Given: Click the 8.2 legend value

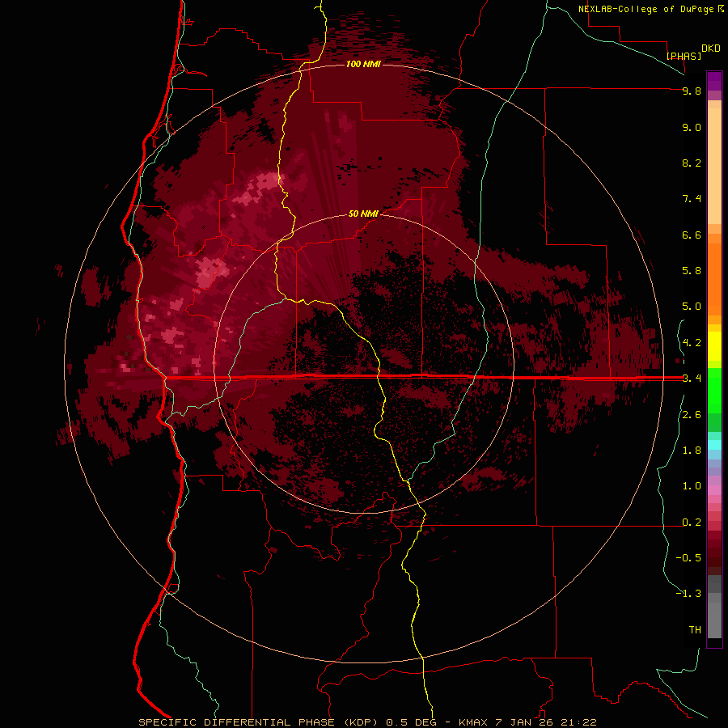Looking at the screenshot, I should [x=692, y=163].
